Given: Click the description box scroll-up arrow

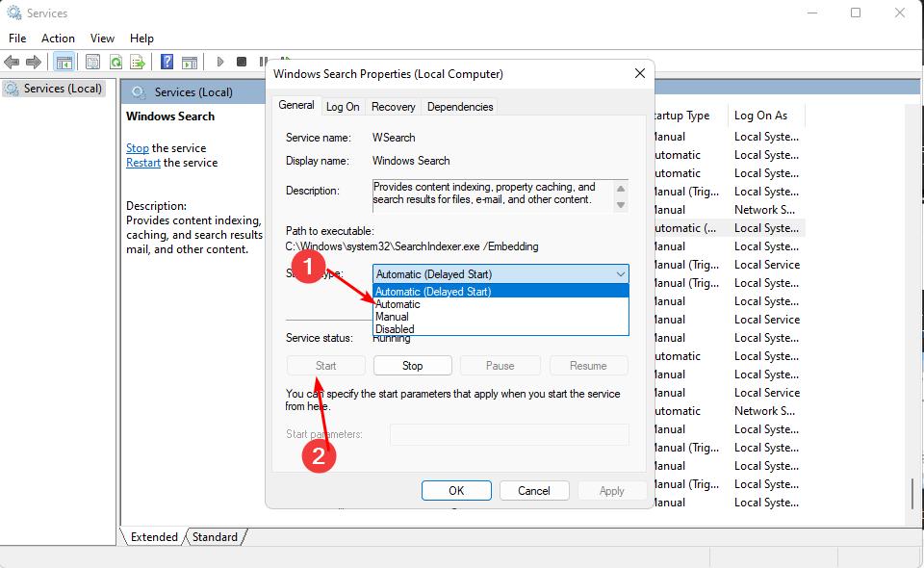Looking at the screenshot, I should click(621, 189).
